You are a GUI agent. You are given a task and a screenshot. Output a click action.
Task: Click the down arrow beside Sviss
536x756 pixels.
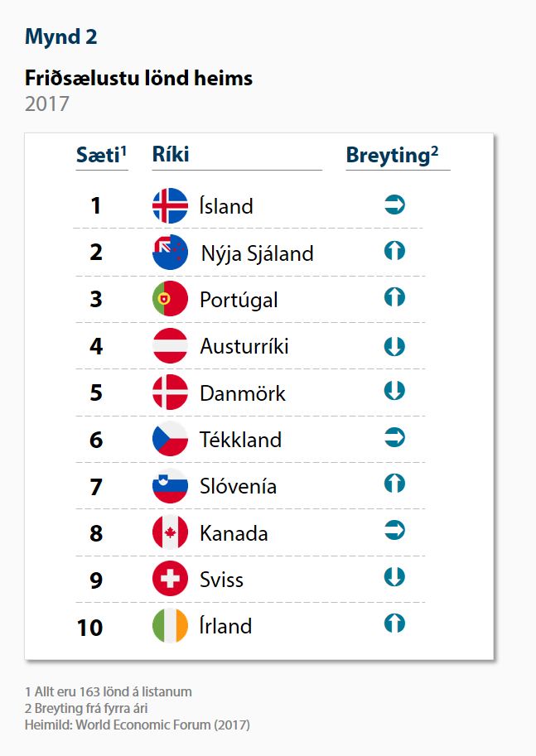394,576
